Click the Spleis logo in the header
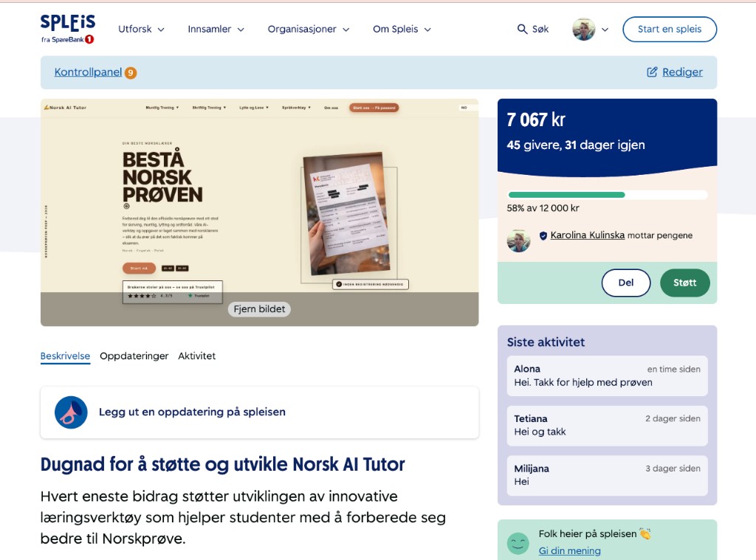 [x=68, y=29]
